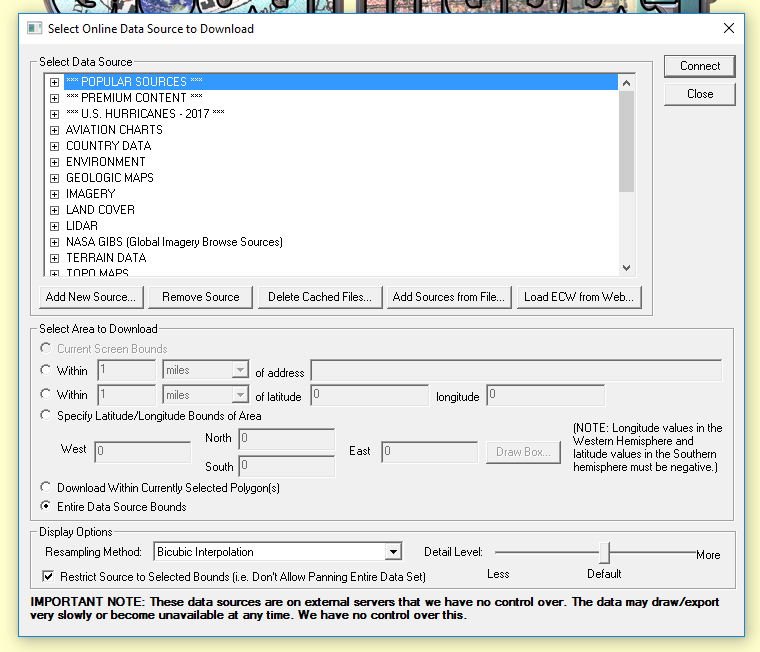Select GEOLOGIC MAPS tree item
The image size is (760, 652).
[x=109, y=178]
